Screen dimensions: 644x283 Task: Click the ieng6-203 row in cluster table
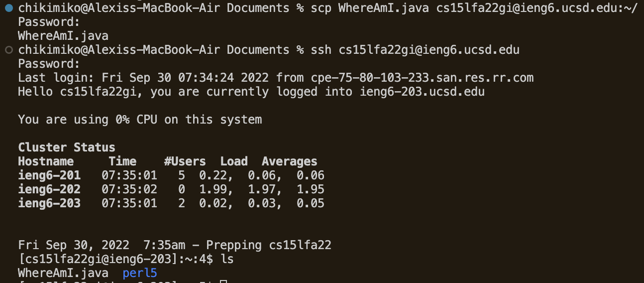[49, 203]
